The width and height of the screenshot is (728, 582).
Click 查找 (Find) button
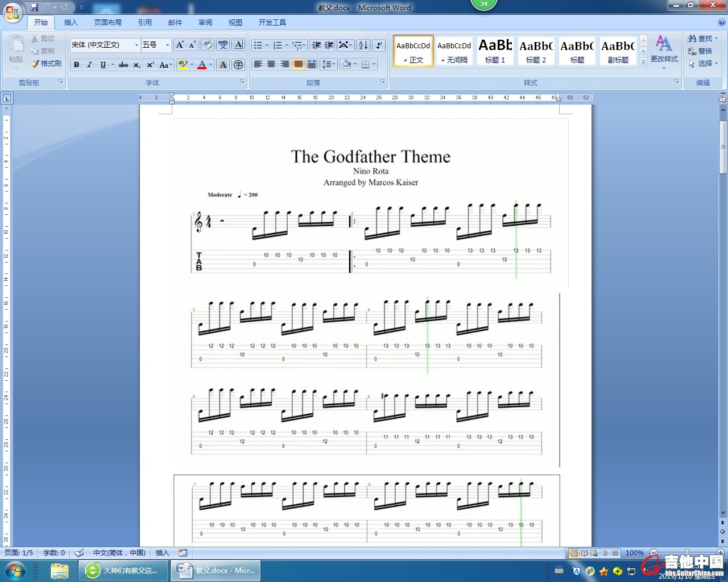tap(703, 39)
